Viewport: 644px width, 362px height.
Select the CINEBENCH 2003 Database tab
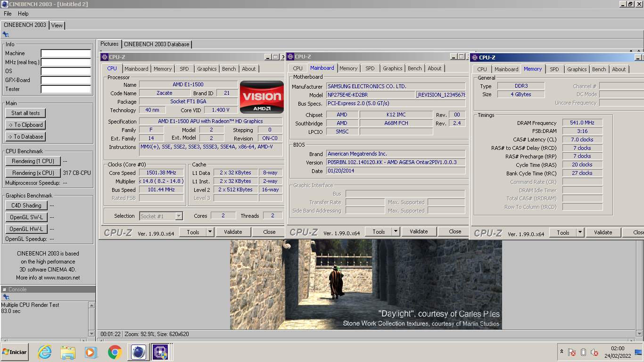[157, 44]
